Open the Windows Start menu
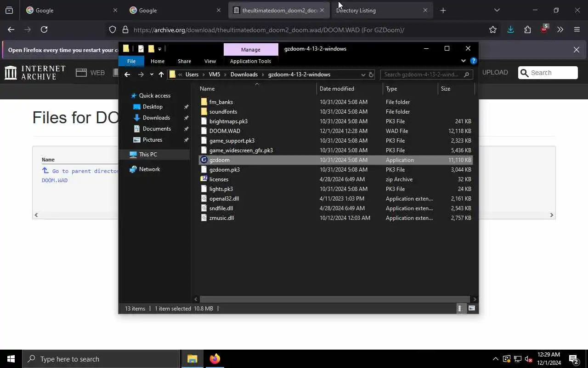Image resolution: width=588 pixels, height=368 pixels. pyautogui.click(x=11, y=359)
